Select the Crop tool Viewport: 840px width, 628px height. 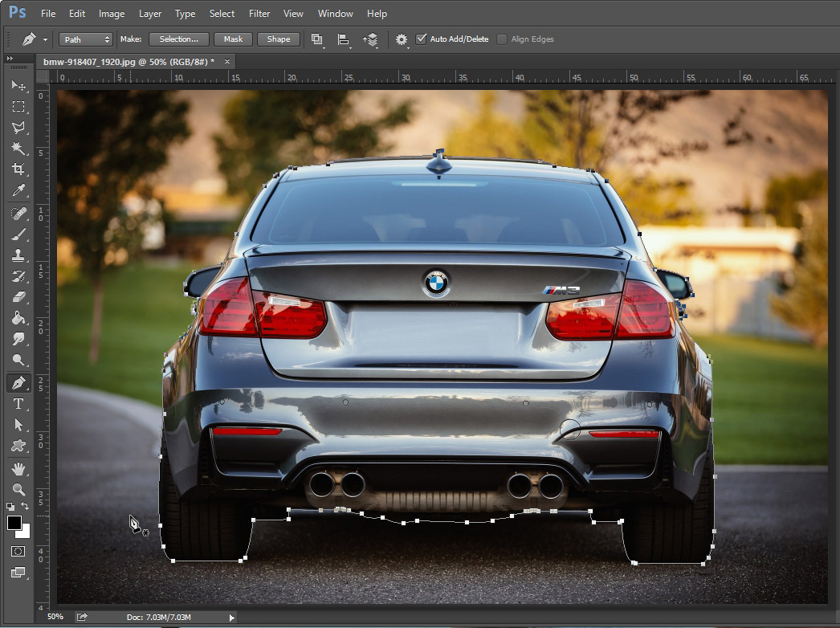18,169
